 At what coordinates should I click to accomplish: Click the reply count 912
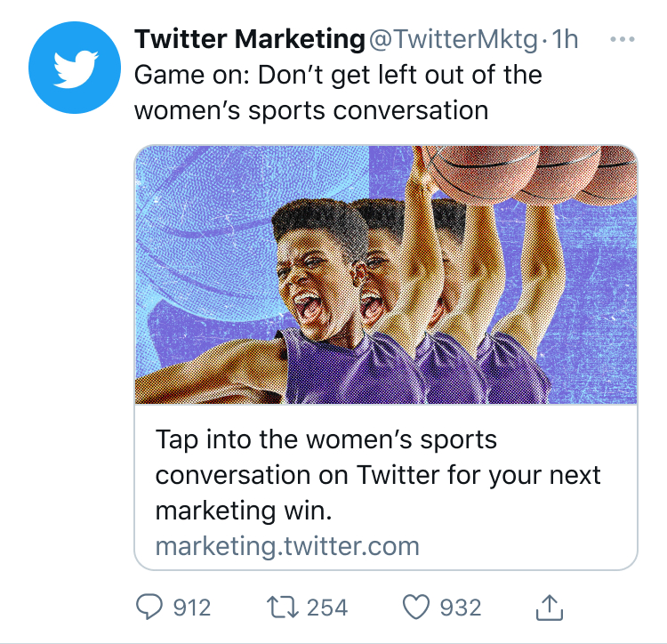[x=191, y=608]
